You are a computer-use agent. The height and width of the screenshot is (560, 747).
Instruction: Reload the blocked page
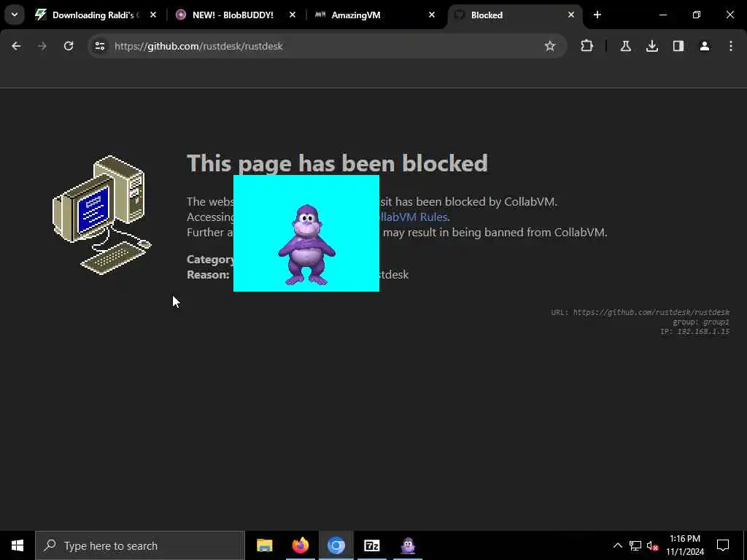coord(69,46)
